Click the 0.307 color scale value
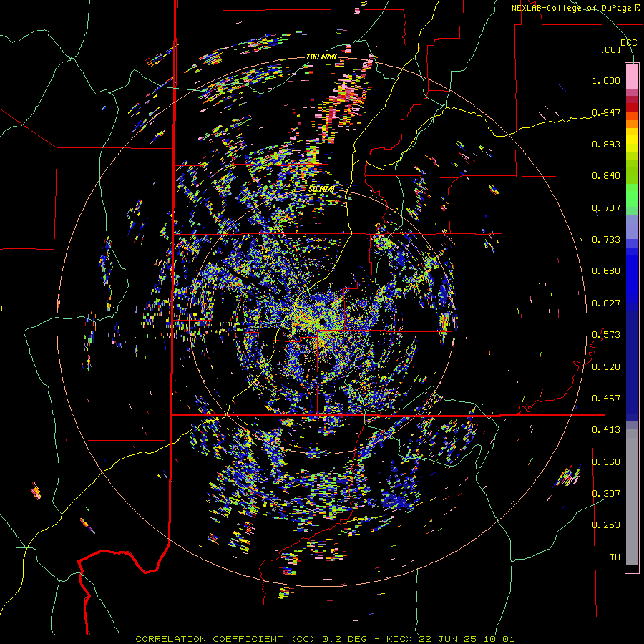This screenshot has width=644, height=644. pyautogui.click(x=606, y=494)
